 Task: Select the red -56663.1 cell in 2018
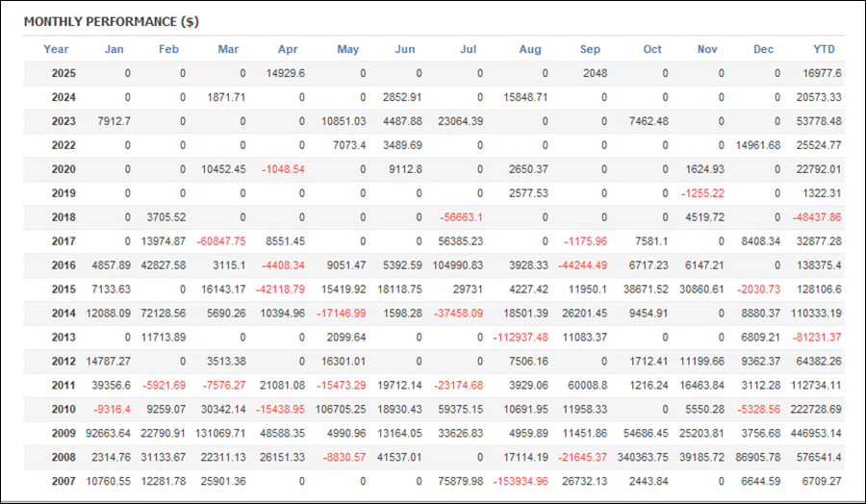tap(462, 217)
